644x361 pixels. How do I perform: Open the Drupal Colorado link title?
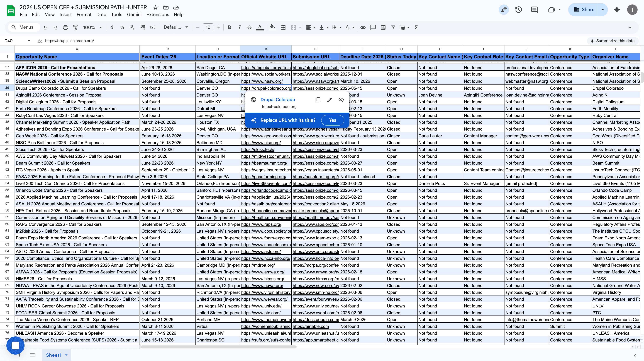[277, 100]
